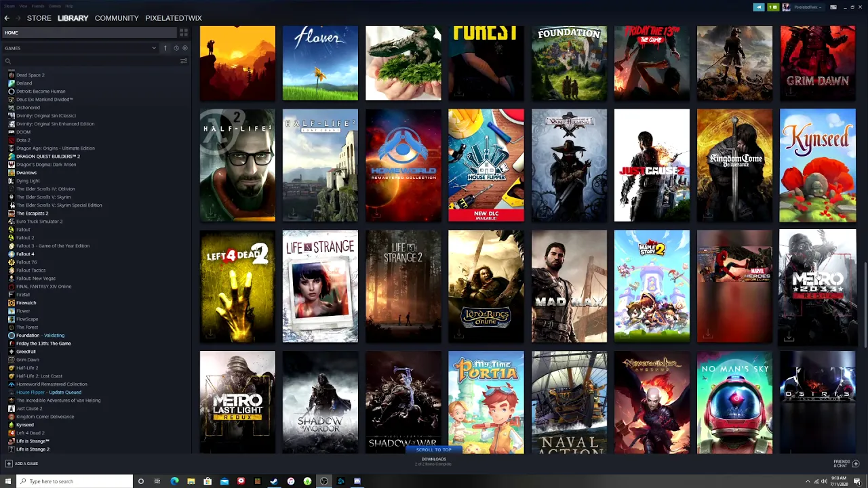Click SCROLL TO TOP button

tap(434, 449)
